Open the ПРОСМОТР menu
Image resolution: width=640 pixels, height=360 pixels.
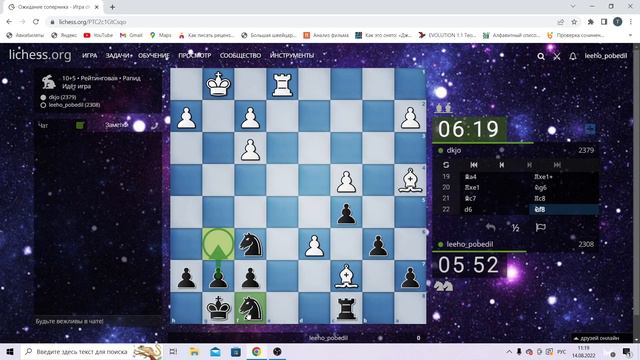[x=195, y=55]
